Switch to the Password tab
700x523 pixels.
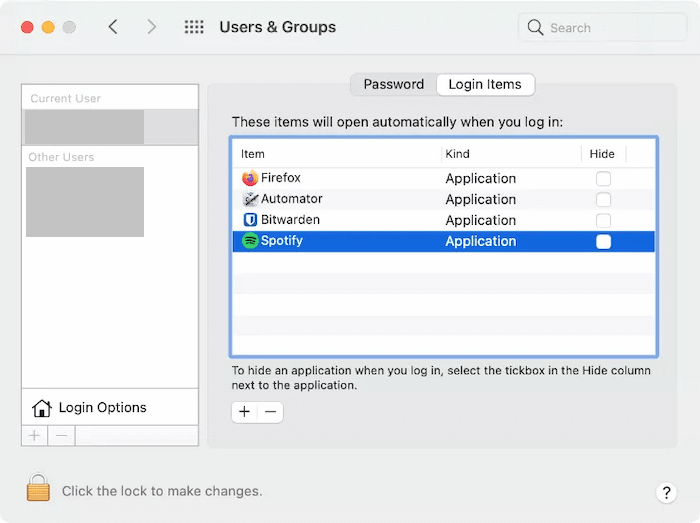(x=393, y=84)
